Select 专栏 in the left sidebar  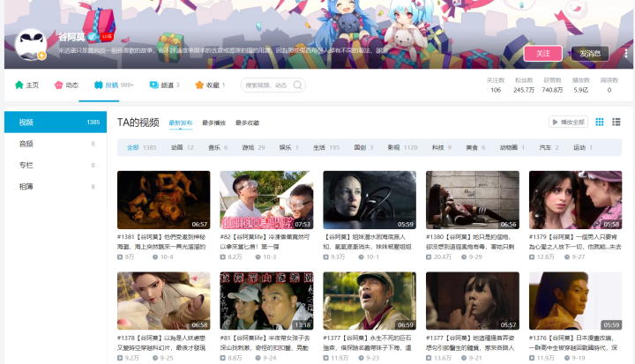26,165
